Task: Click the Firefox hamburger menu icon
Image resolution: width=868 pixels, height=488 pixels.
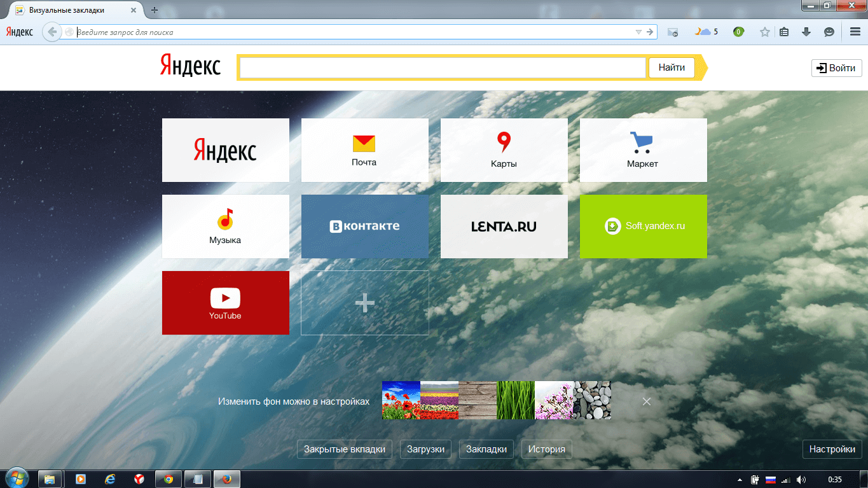Action: click(855, 32)
